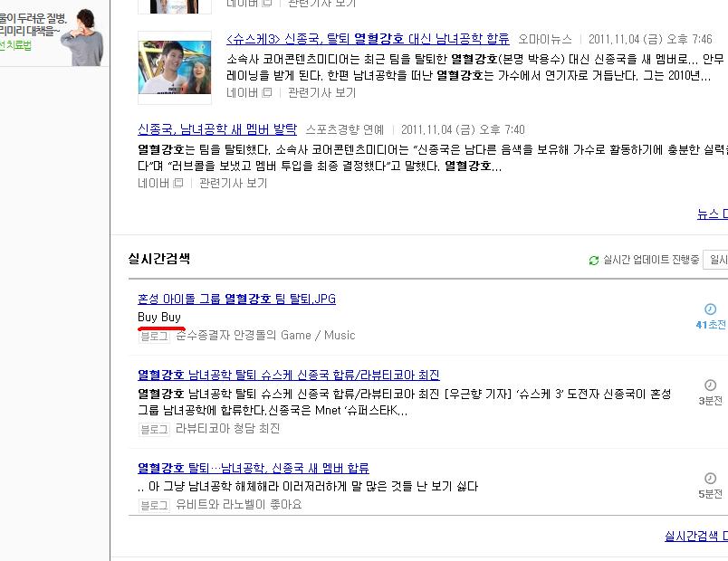Viewport: 728px width, 561px height.
Task: Open post 열혈강호 남녀공학 탈퇴 슈스케 신종국 합류
Action: pos(289,375)
